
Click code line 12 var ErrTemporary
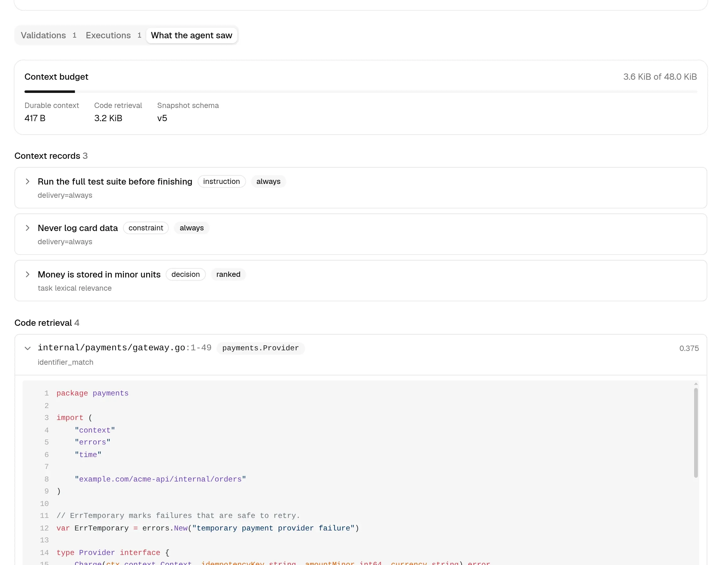pyautogui.click(x=208, y=528)
